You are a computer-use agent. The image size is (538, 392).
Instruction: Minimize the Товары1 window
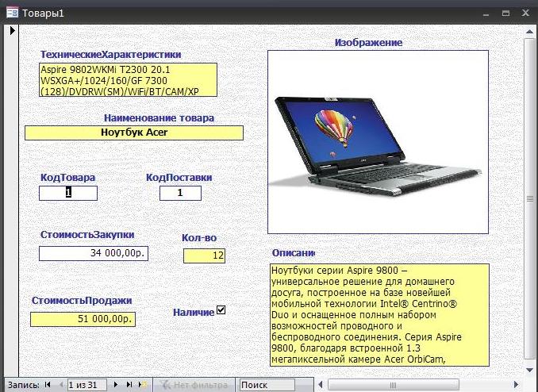486,13
